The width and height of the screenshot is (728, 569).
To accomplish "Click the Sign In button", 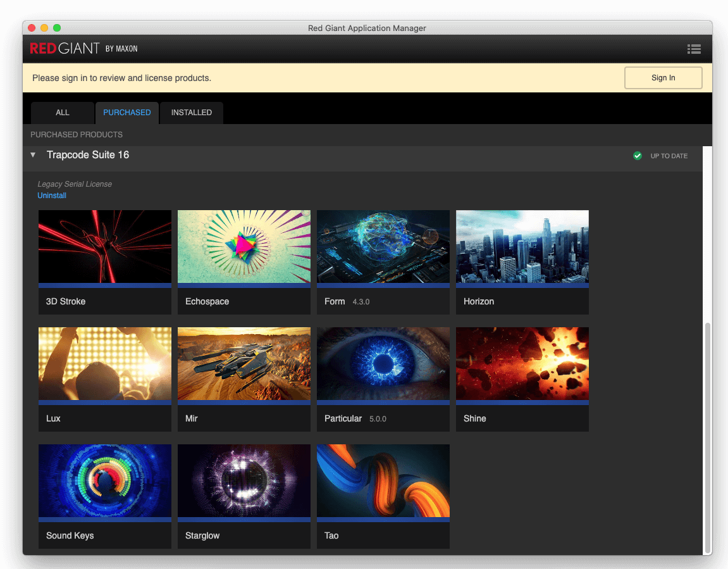I will [x=663, y=78].
